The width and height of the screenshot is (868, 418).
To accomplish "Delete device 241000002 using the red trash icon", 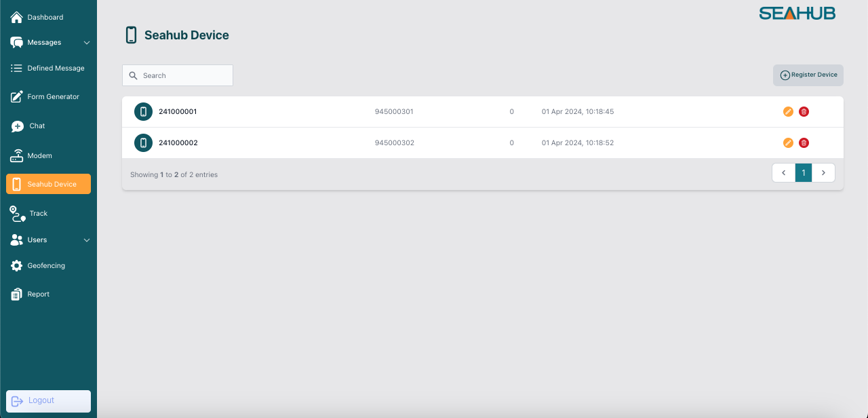I will [x=804, y=143].
